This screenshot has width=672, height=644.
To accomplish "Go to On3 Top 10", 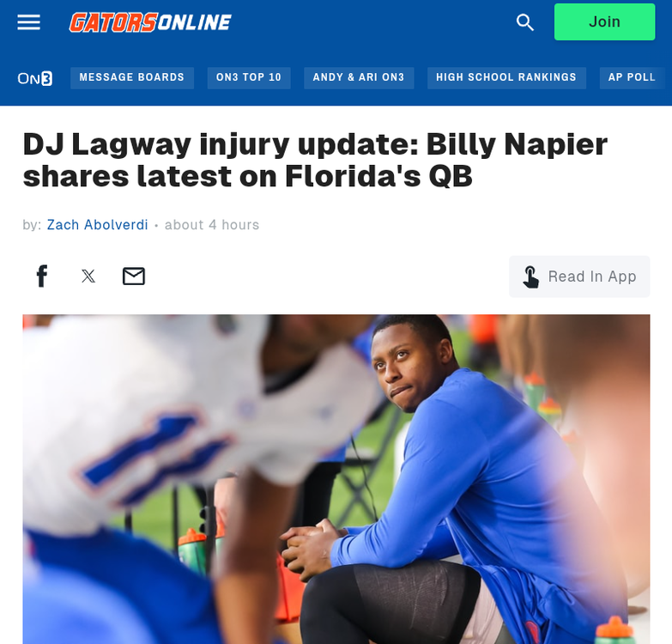I will (x=249, y=77).
